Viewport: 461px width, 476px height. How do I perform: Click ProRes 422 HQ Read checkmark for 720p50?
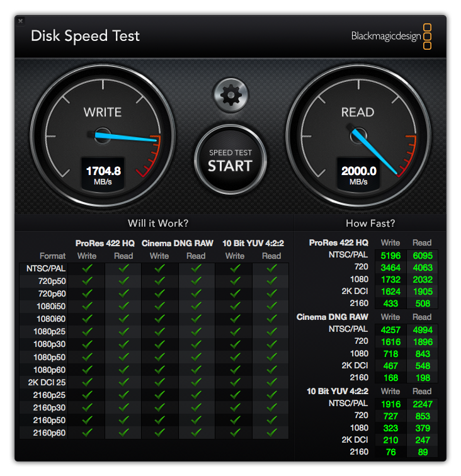123,281
